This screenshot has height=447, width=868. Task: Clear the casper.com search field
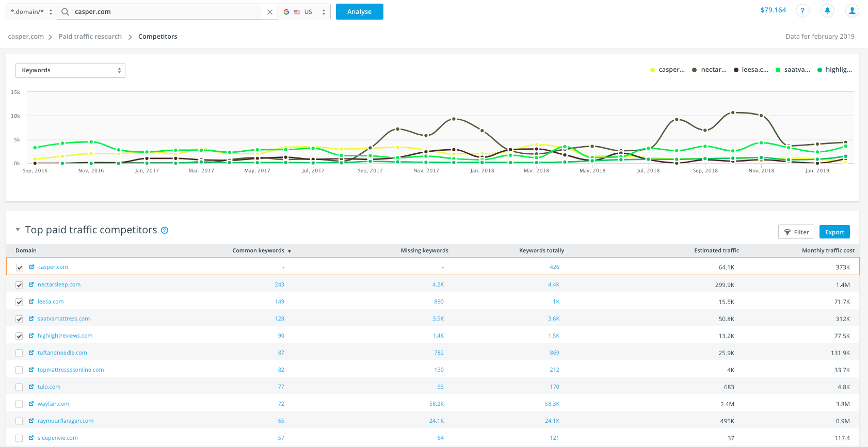(x=270, y=12)
